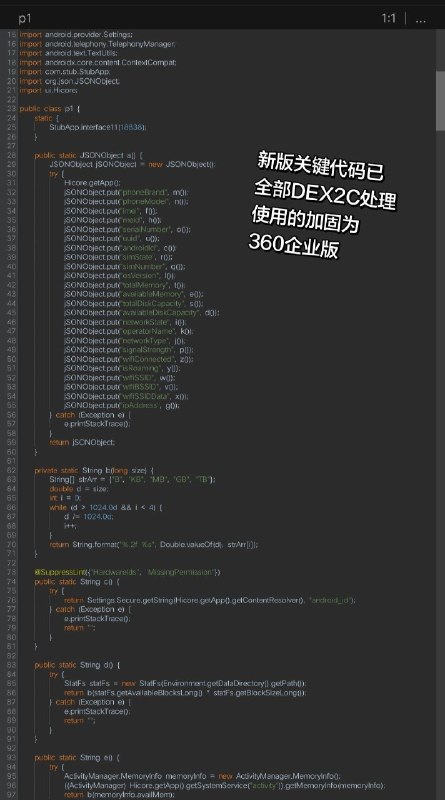Click return b(memoryInfo.availMem) line
The image size is (445, 800).
tap(119, 795)
